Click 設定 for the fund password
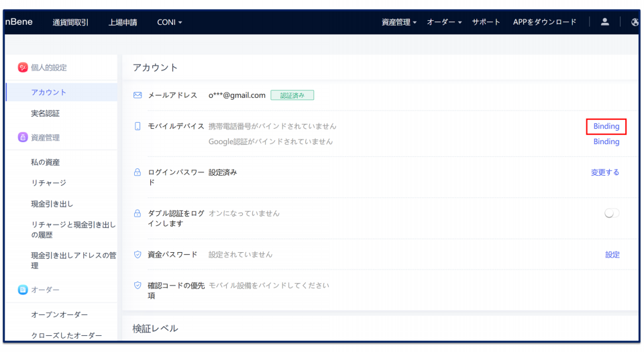Image resolution: width=644 pixels, height=352 pixels. 612,255
